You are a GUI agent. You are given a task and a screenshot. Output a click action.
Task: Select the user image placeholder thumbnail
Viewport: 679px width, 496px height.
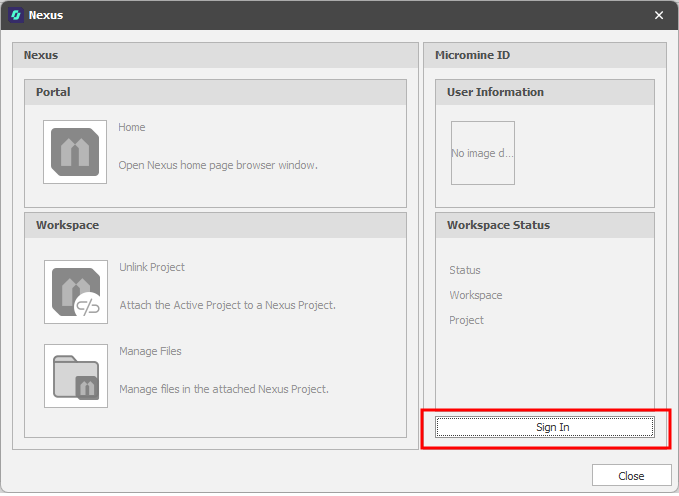(x=483, y=153)
